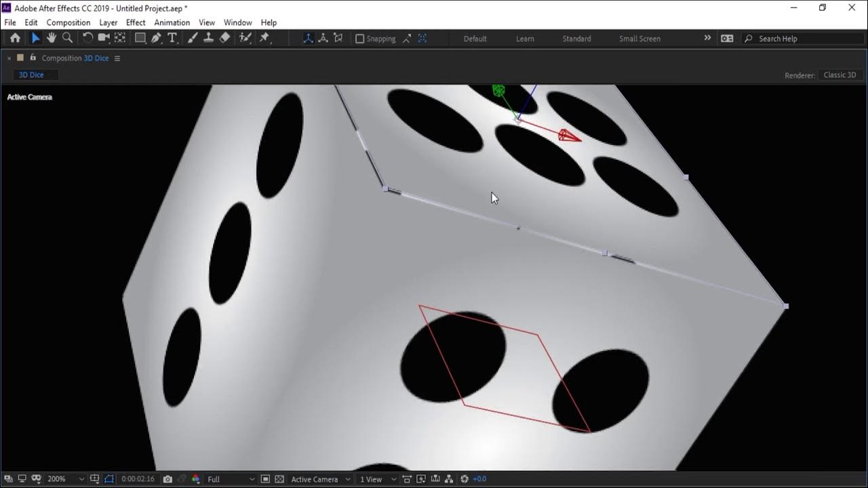Open the Animation menu
This screenshot has width=868, height=488.
(x=172, y=22)
